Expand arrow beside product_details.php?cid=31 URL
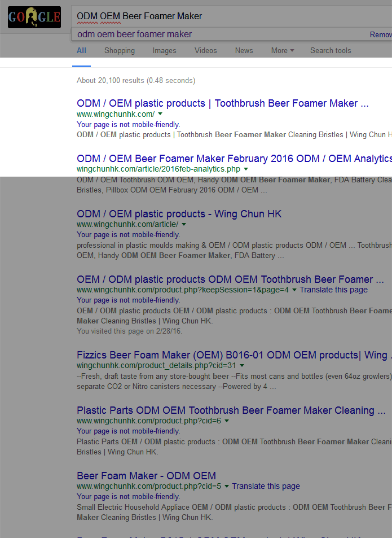Image resolution: width=392 pixels, height=538 pixels. 242,366
